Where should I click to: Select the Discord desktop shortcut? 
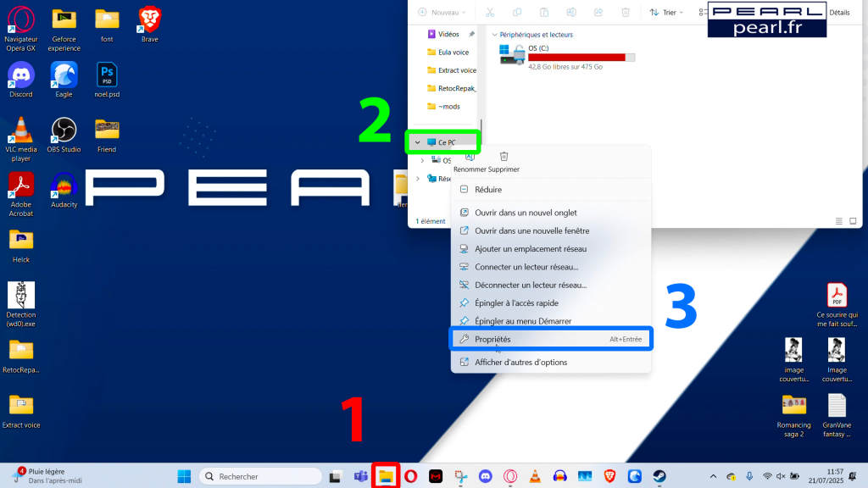tap(21, 80)
